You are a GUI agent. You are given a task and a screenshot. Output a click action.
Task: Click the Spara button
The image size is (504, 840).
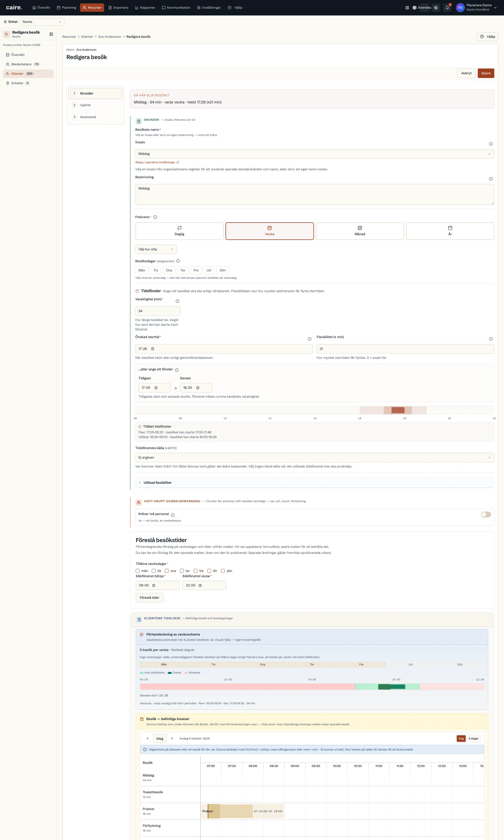click(486, 73)
